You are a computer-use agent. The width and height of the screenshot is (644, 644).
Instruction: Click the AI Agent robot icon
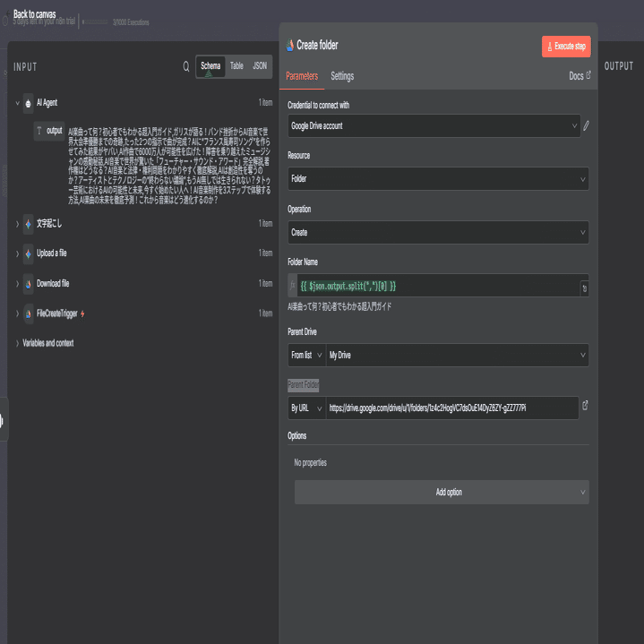click(x=29, y=103)
